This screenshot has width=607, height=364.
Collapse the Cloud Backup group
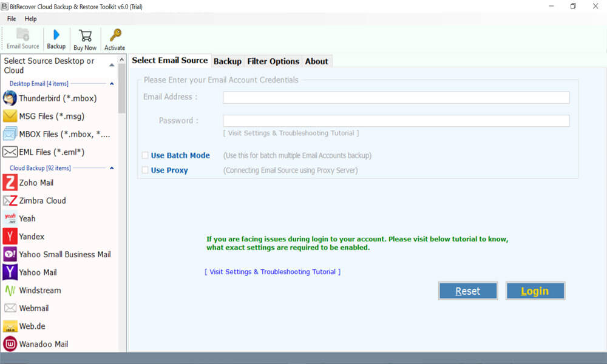(112, 168)
